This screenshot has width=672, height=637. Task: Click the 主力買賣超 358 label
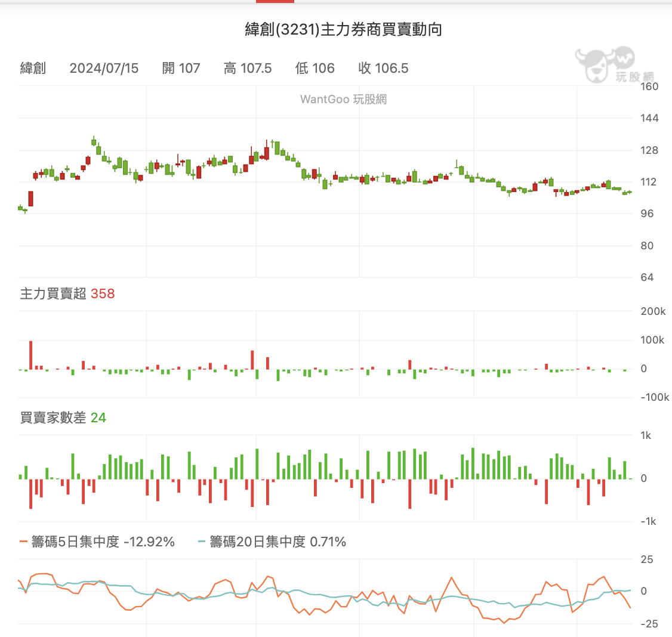pos(67,294)
